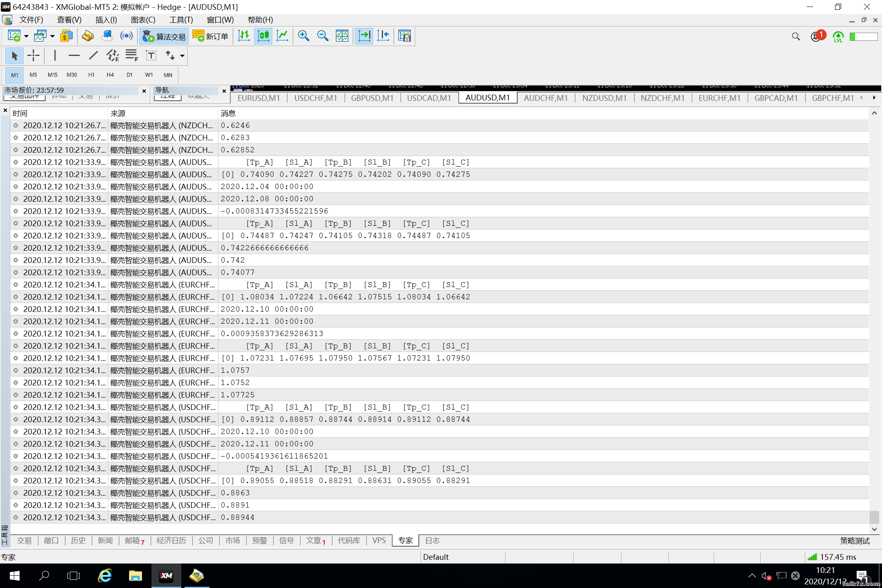Click the zoom out magnifier

pyautogui.click(x=323, y=36)
